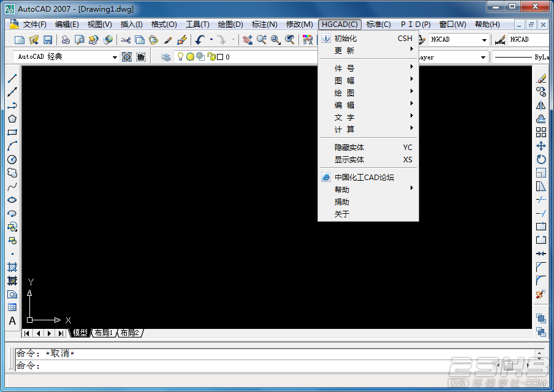Select the Copy object modify tool
The image size is (554, 392).
point(541,92)
